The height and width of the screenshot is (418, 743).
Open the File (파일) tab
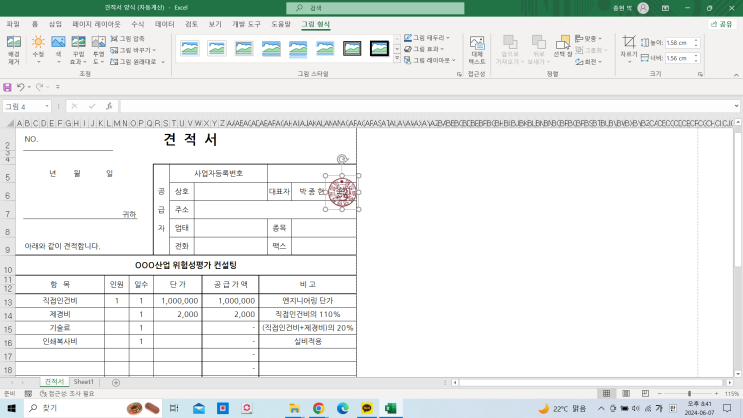[13, 24]
